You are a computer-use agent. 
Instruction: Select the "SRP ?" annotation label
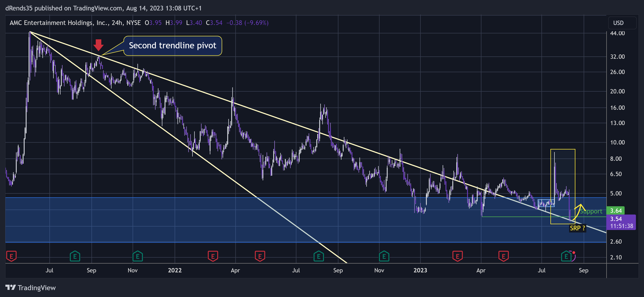pos(577,228)
